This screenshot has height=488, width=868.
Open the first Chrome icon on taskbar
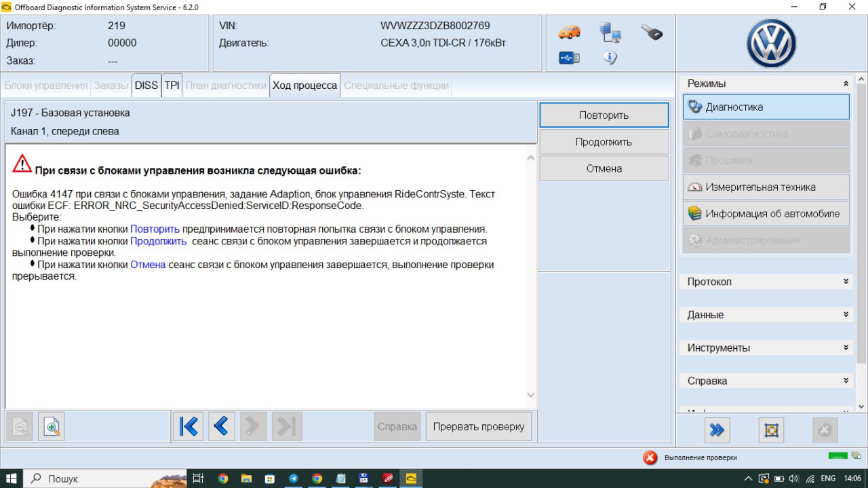(222, 478)
